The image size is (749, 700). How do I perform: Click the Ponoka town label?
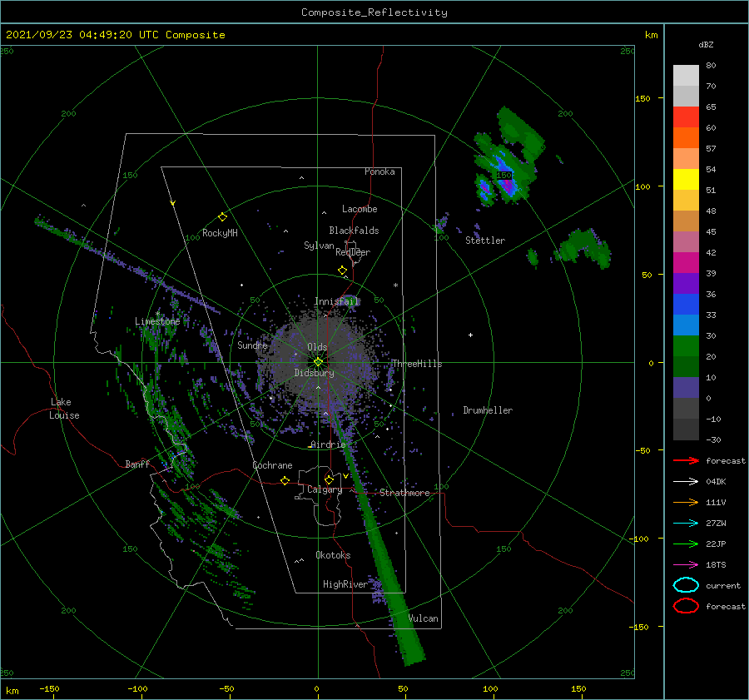379,171
